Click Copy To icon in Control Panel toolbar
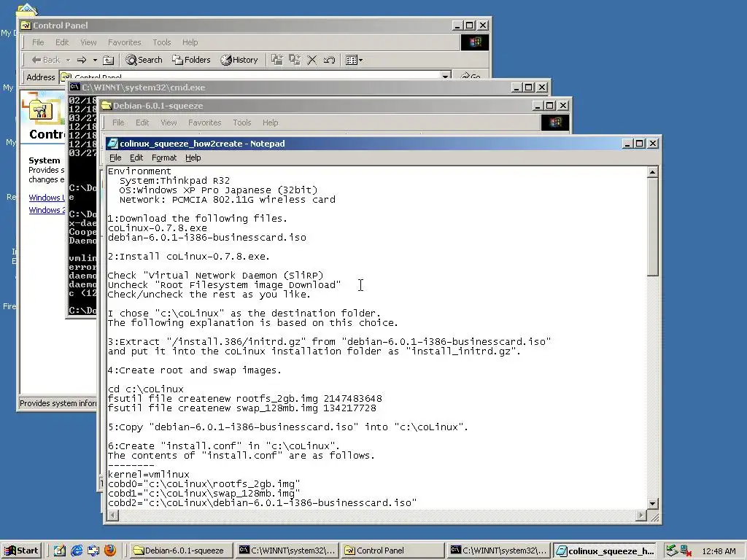The height and width of the screenshot is (560, 747). coord(295,60)
